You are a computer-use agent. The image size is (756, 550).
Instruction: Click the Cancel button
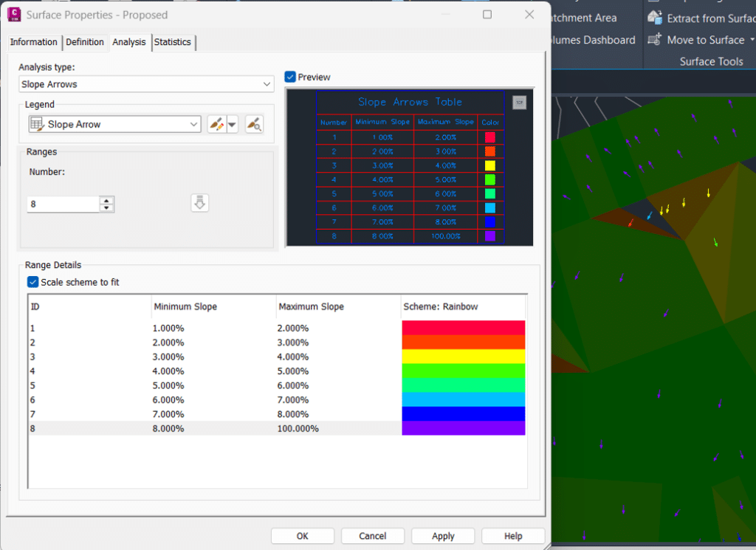pos(372,536)
